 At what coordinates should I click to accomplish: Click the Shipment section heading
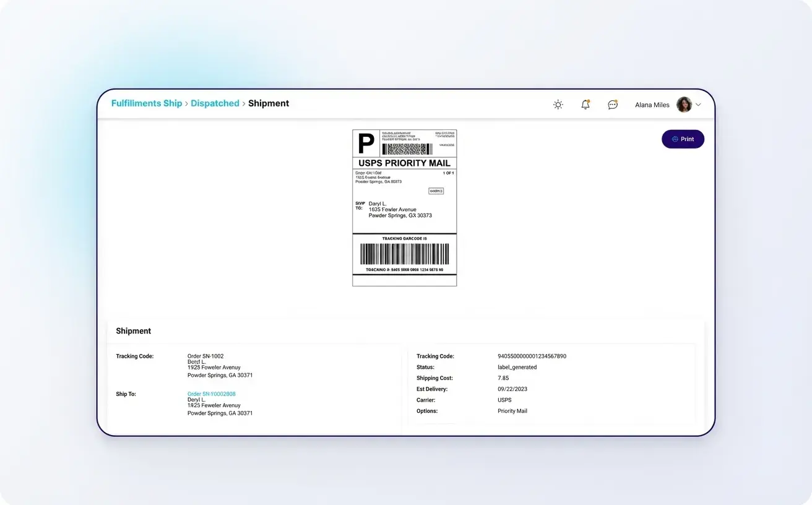tap(134, 331)
